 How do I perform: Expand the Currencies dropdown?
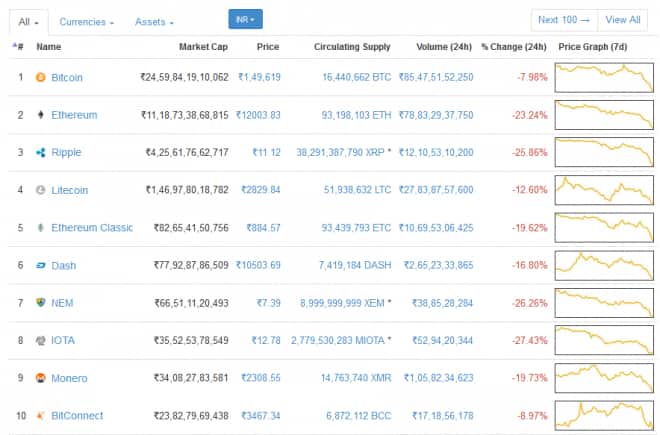[86, 21]
